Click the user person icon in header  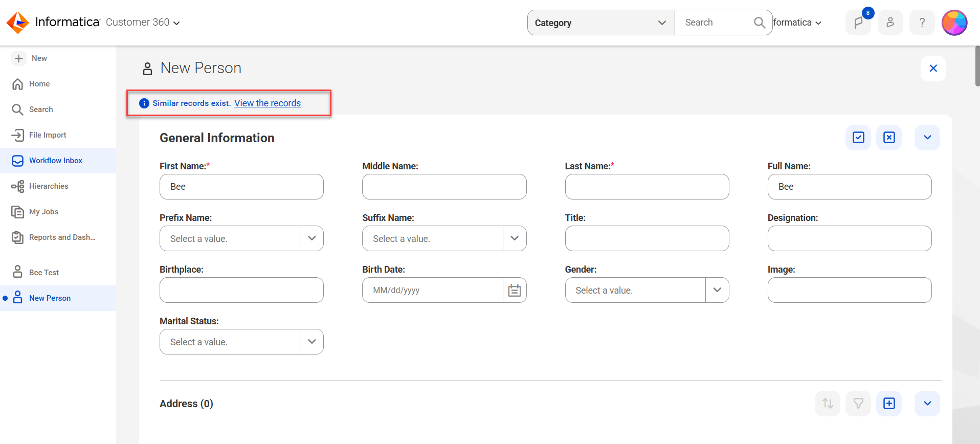pos(890,23)
